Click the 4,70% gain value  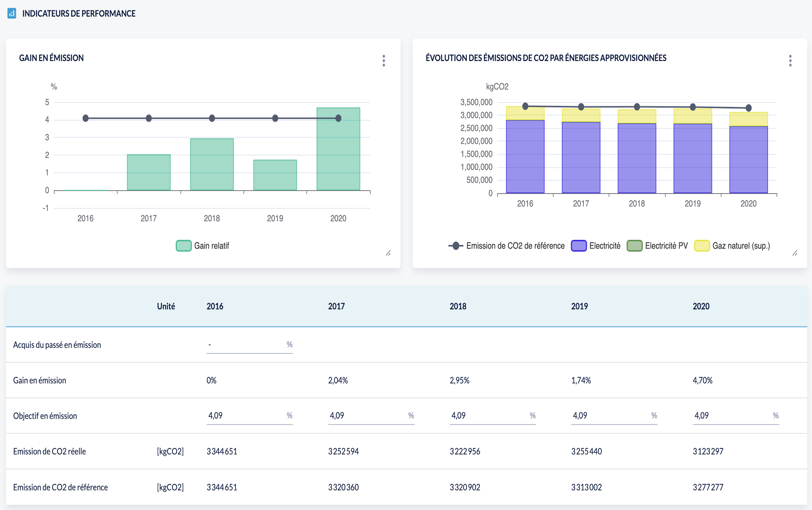[x=703, y=380]
